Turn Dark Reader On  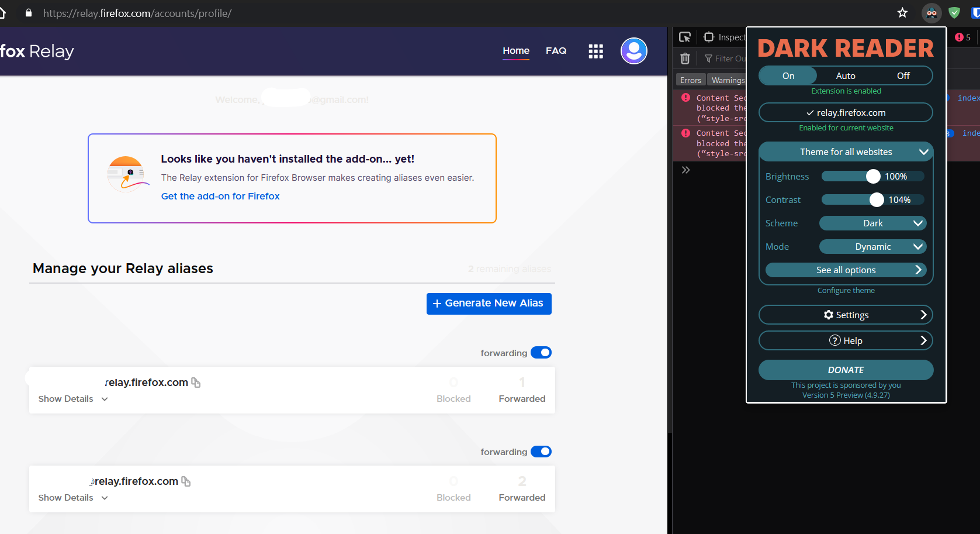pos(788,76)
